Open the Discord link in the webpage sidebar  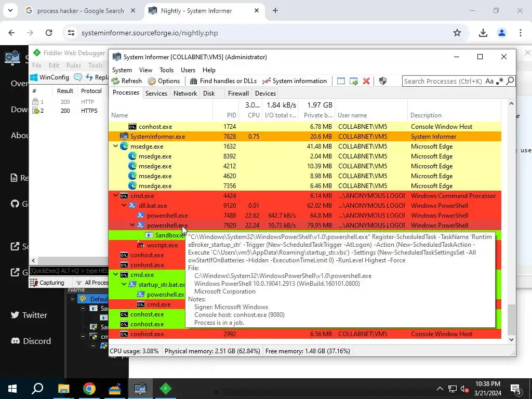click(x=31, y=341)
